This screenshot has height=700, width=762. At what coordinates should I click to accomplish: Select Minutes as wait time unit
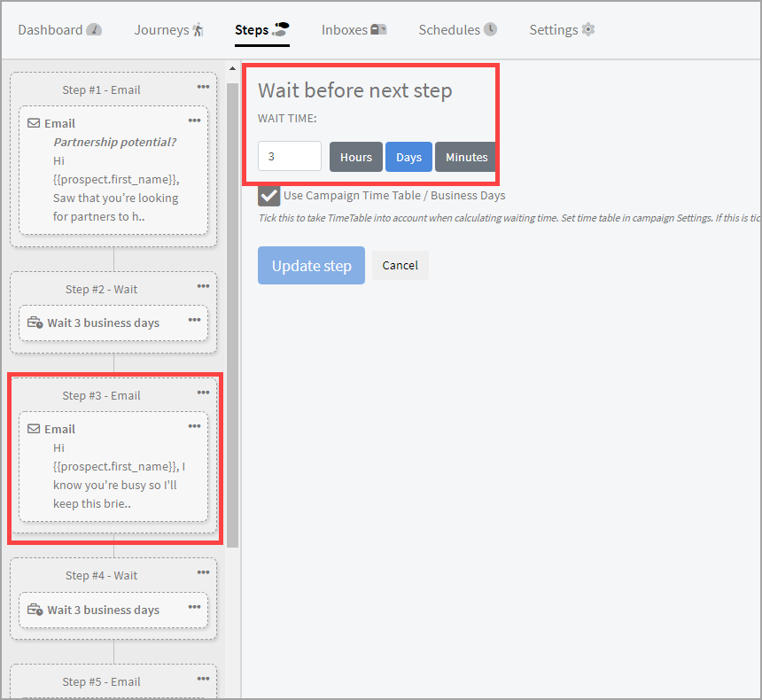[x=466, y=157]
